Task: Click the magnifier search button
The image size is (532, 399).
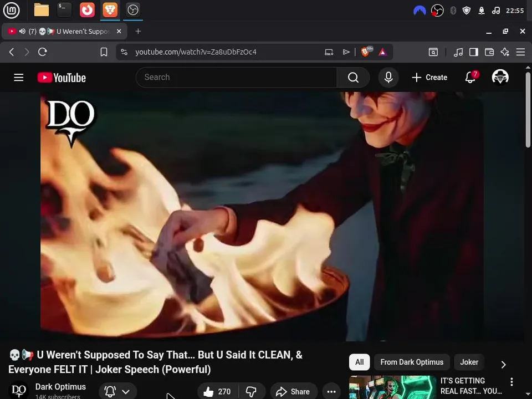Action: (x=353, y=78)
